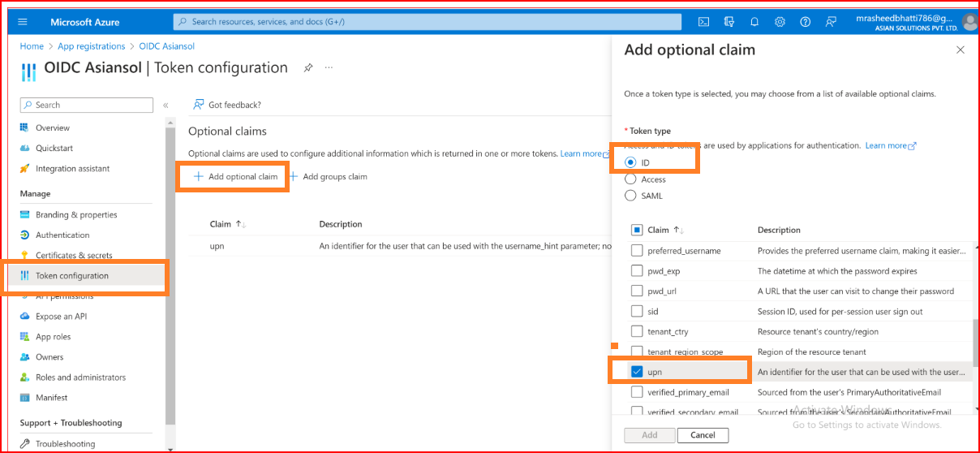Check the verified_primary_email claim

(x=637, y=392)
